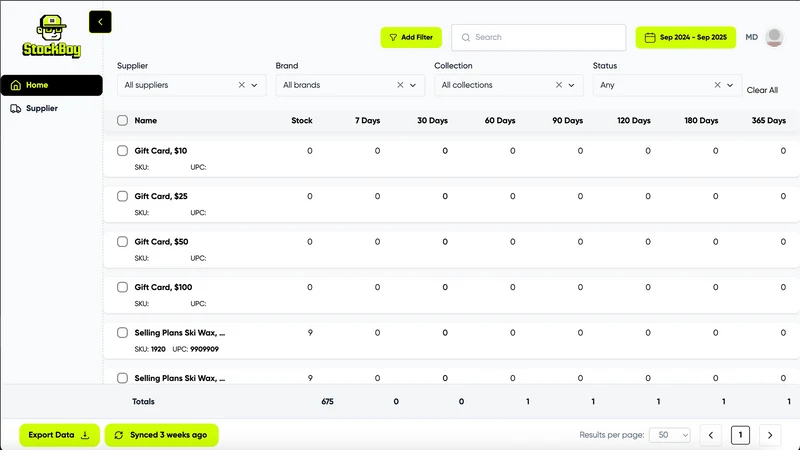The height and width of the screenshot is (450, 800).
Task: Sort by the 7 Days column header
Action: click(x=367, y=120)
